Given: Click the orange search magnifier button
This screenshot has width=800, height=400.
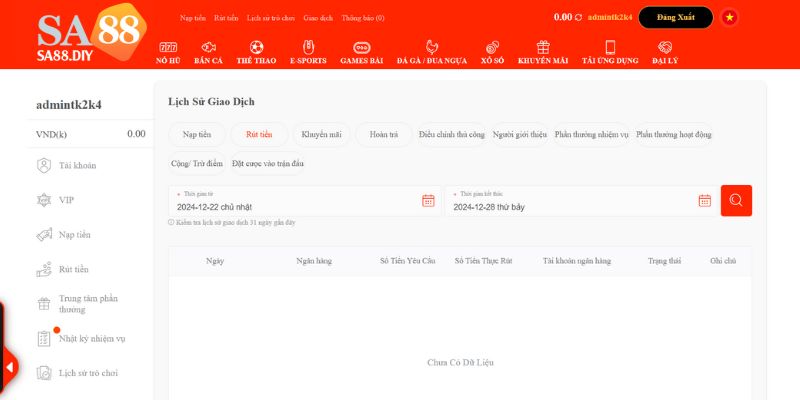Looking at the screenshot, I should [x=736, y=200].
